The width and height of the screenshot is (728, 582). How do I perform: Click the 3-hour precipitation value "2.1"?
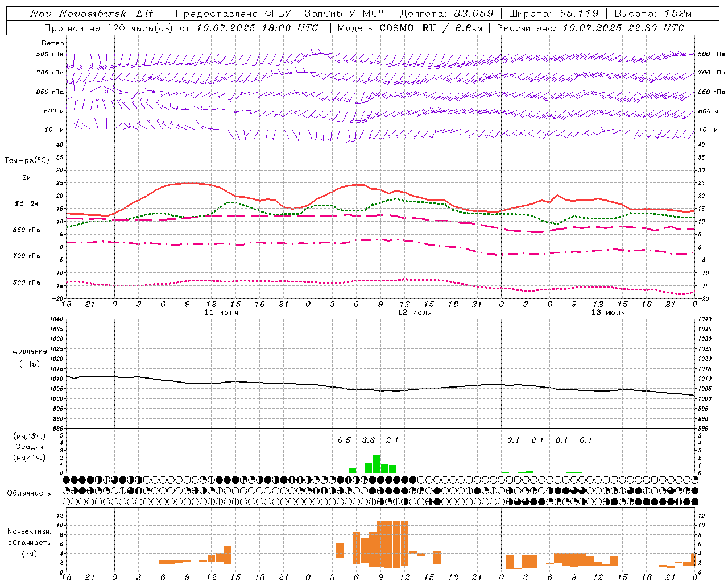[x=392, y=440]
